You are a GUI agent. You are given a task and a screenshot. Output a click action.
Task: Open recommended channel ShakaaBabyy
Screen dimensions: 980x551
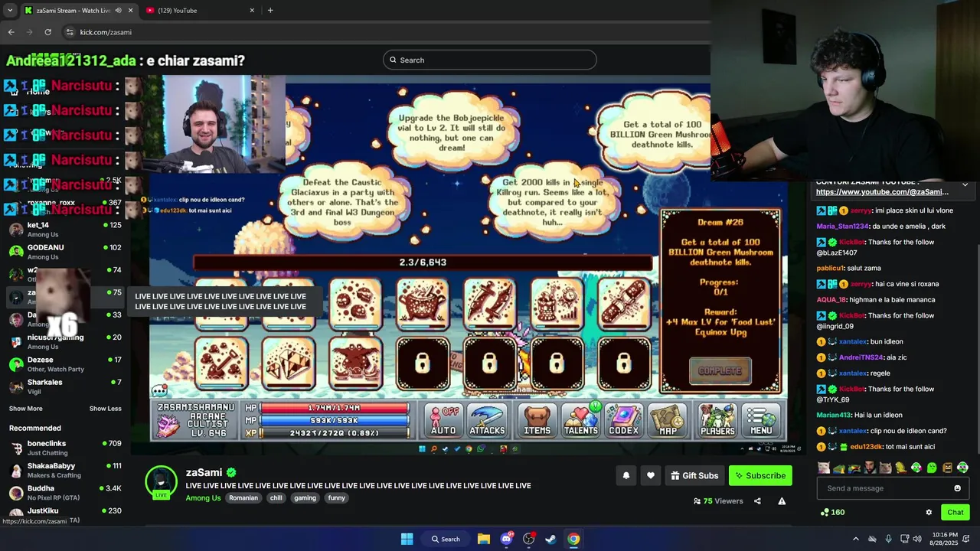[x=65, y=470]
